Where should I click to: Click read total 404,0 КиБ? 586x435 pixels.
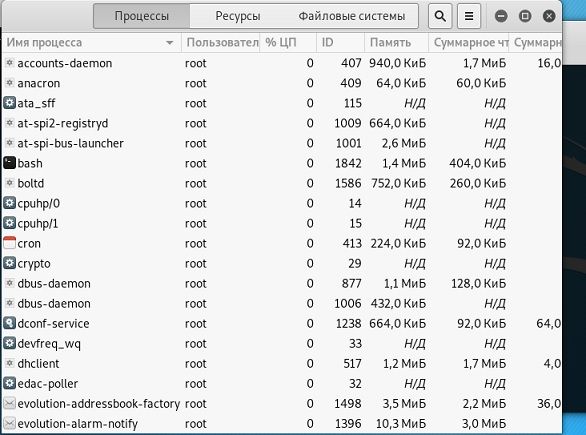point(478,163)
